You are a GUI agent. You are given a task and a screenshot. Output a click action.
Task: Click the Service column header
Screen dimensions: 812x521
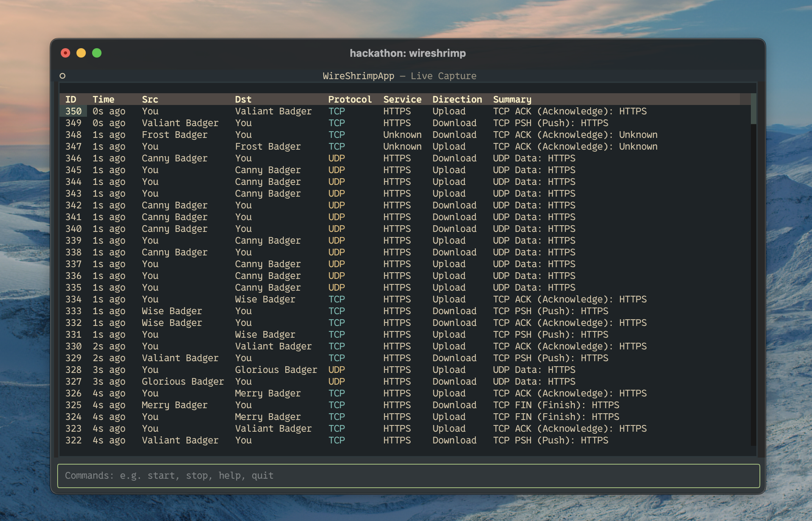coord(402,99)
